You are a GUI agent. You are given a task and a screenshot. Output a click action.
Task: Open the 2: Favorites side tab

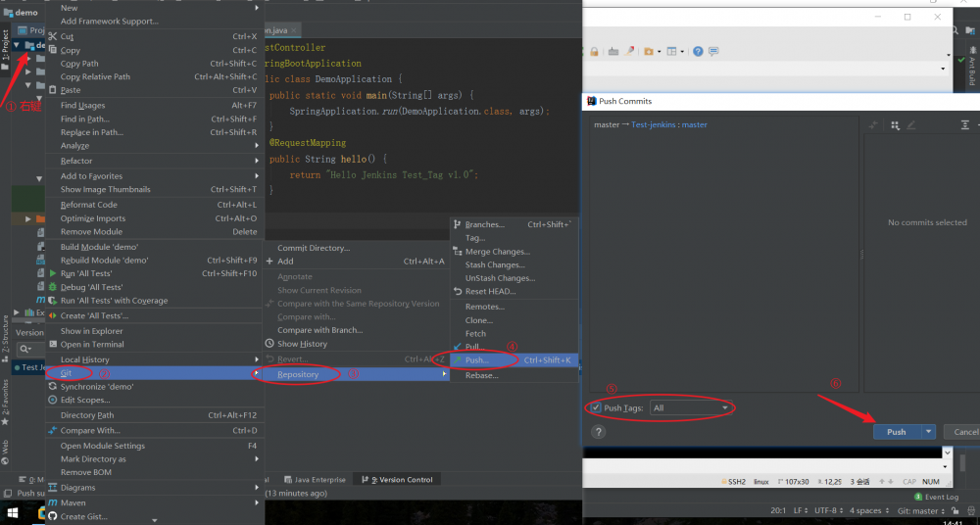tap(6, 403)
